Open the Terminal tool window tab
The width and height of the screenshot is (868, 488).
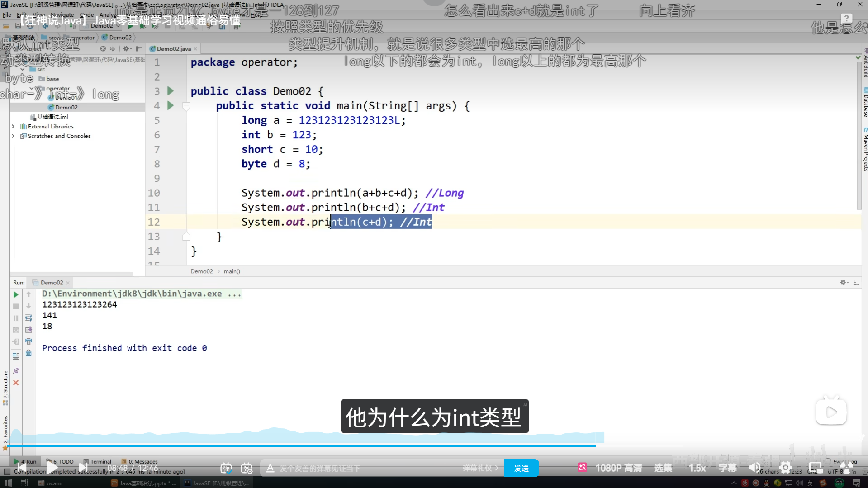[97, 462]
